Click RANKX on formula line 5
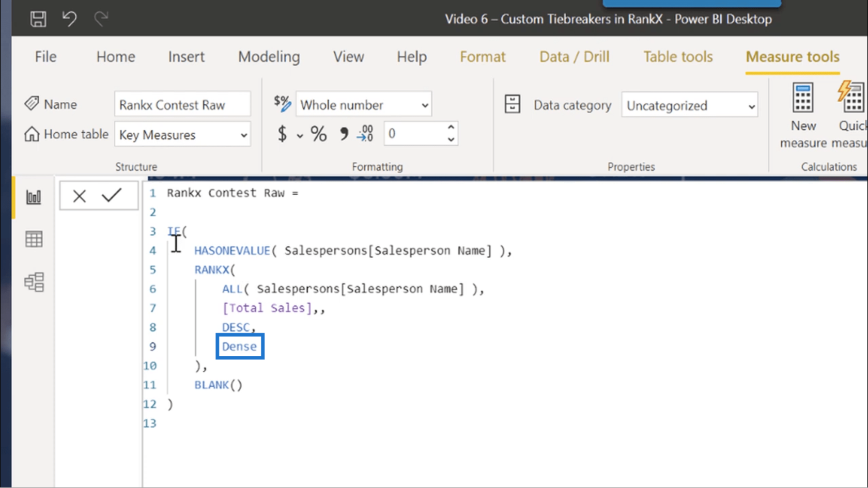Screen dimensions: 868x488 coord(212,270)
